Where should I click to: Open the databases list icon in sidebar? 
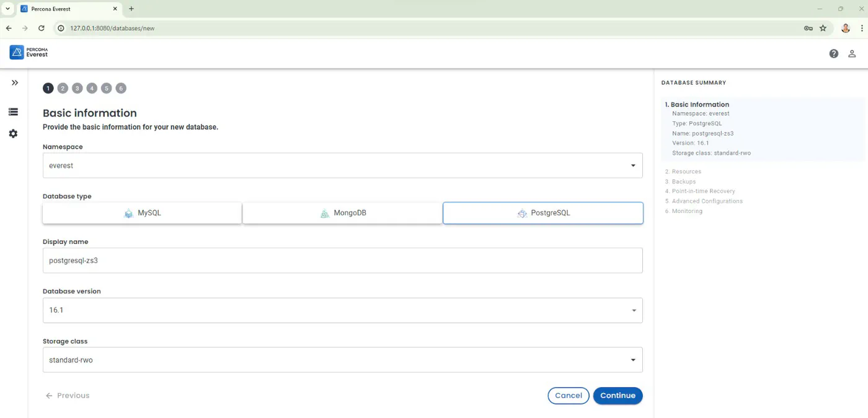[13, 112]
